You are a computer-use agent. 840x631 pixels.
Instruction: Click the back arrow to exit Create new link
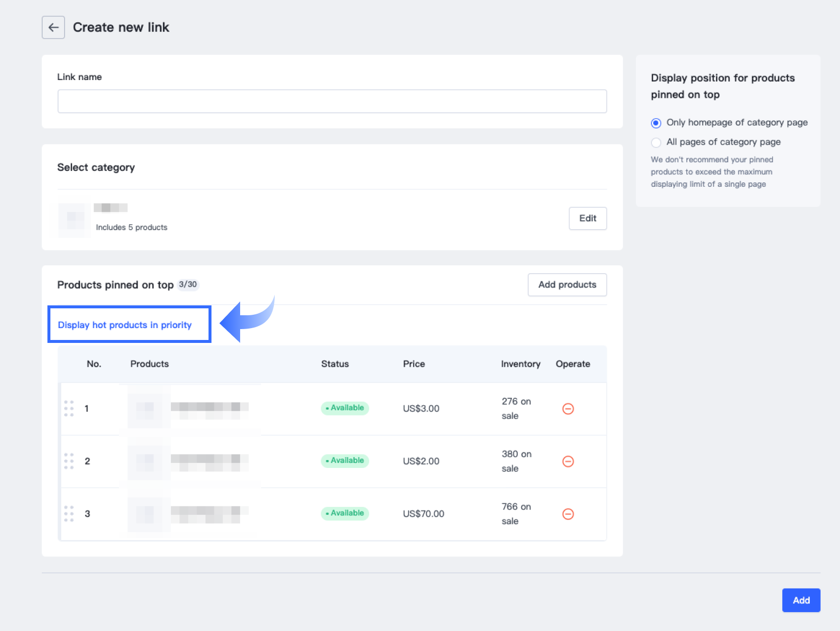tap(53, 27)
